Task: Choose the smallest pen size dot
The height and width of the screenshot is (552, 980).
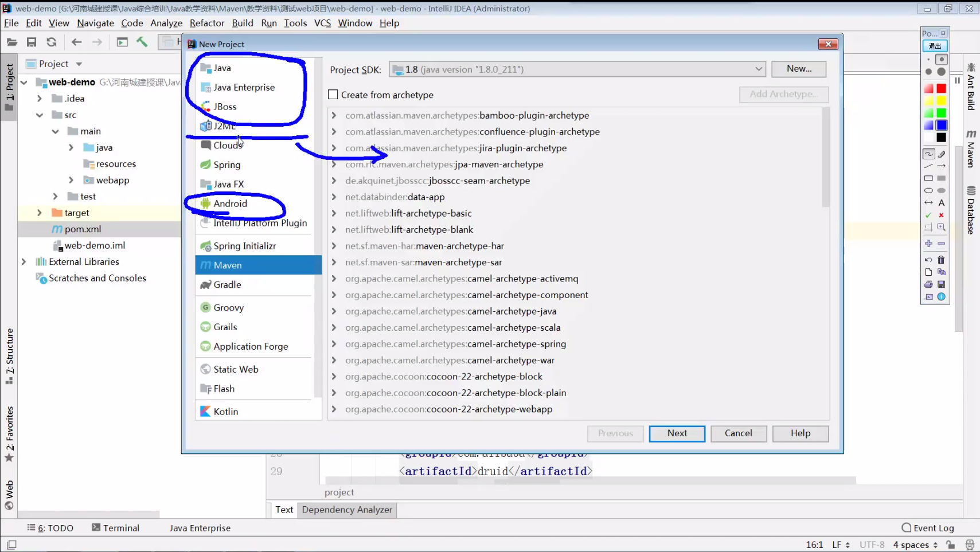Action: (x=929, y=60)
